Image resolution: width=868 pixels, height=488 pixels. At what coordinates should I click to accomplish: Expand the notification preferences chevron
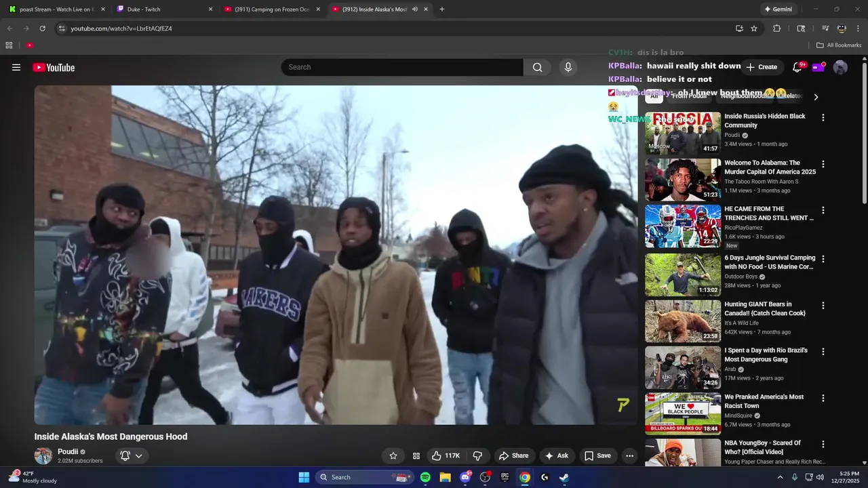point(139,456)
